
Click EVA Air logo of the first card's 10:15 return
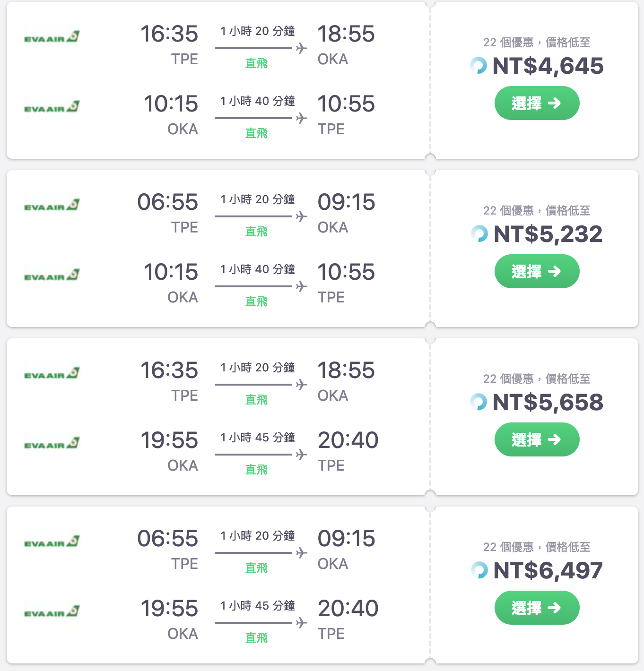pyautogui.click(x=52, y=107)
